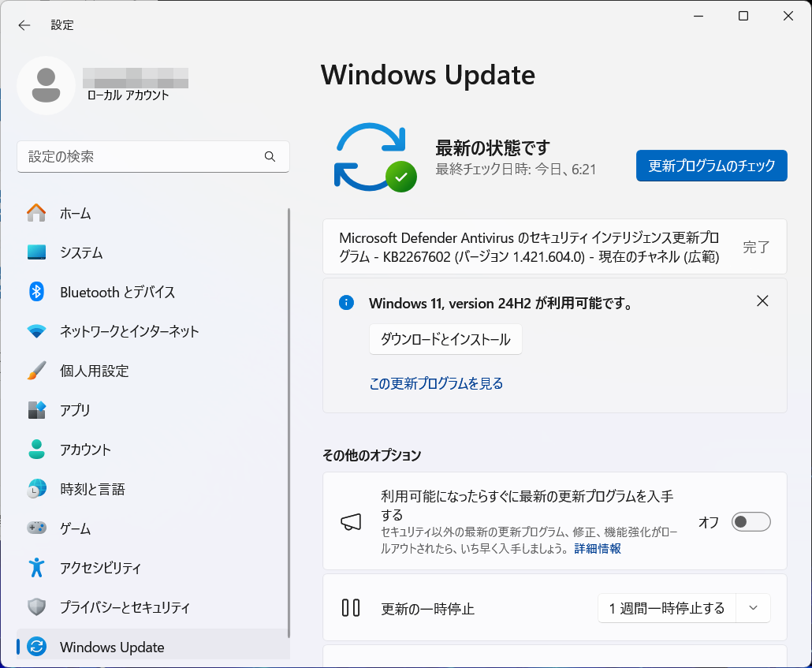
Task: Select アカウント in sidebar
Action: coord(153,450)
